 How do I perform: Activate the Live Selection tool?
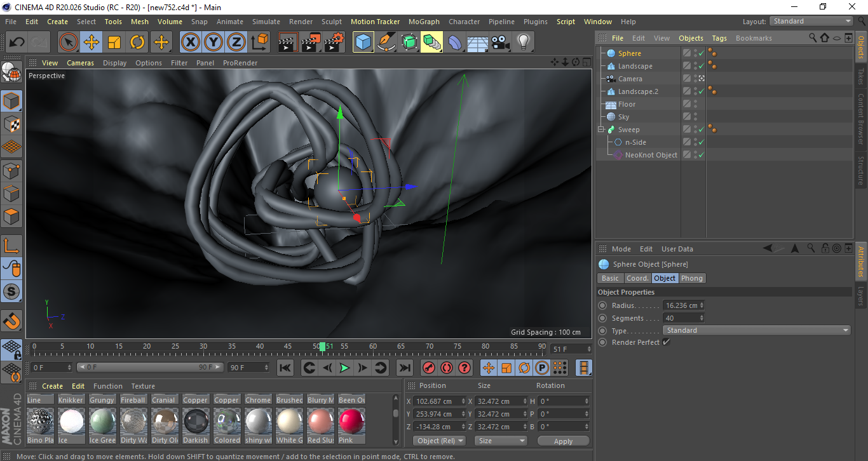point(68,42)
